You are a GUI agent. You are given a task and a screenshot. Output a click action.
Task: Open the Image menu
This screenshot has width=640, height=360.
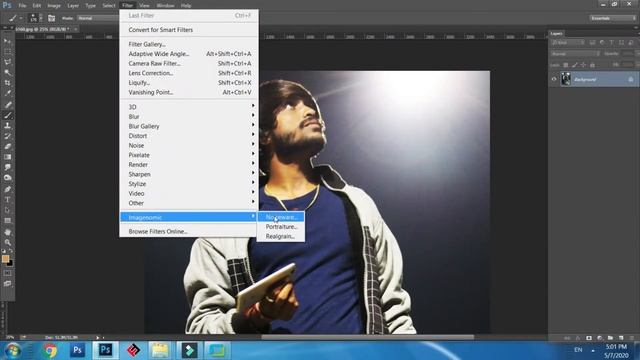click(x=54, y=6)
